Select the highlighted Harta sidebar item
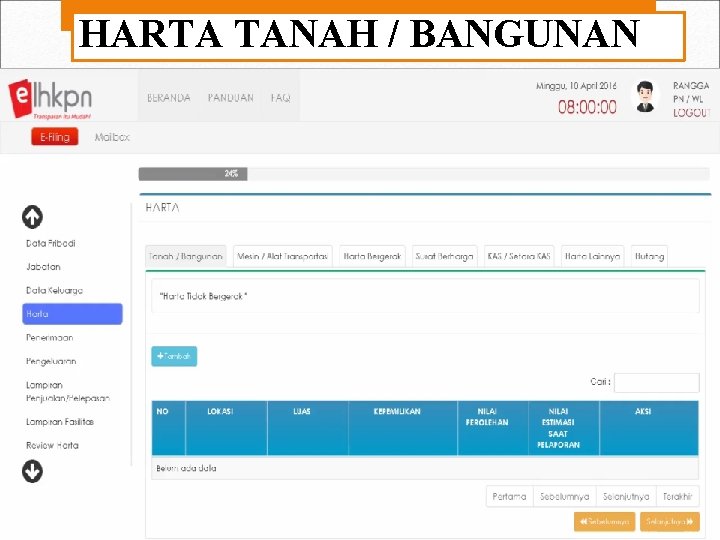Image resolution: width=720 pixels, height=540 pixels. click(72, 314)
